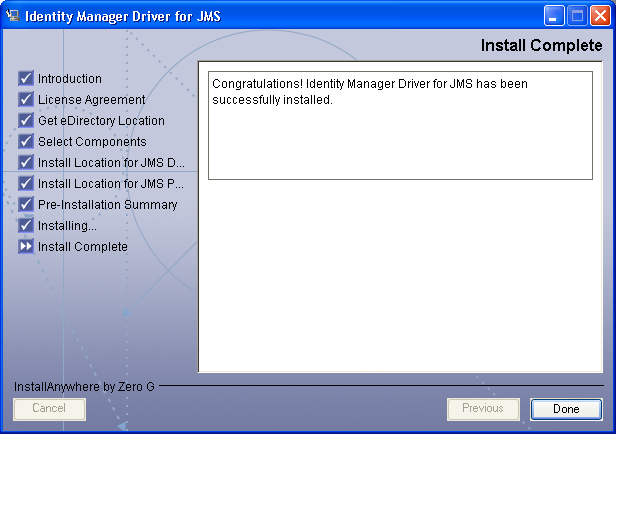Click the Install Complete heading
Image resolution: width=640 pixels, height=512 pixels.
[541, 45]
